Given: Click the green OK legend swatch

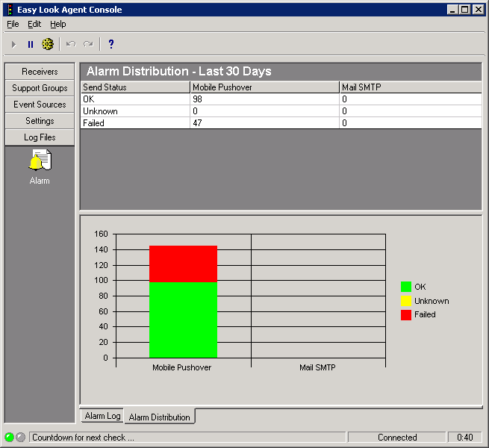Looking at the screenshot, I should [x=406, y=287].
